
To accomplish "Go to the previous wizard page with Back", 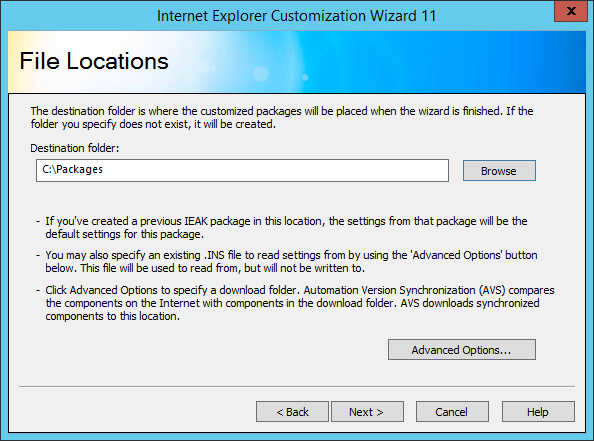I will (x=292, y=411).
